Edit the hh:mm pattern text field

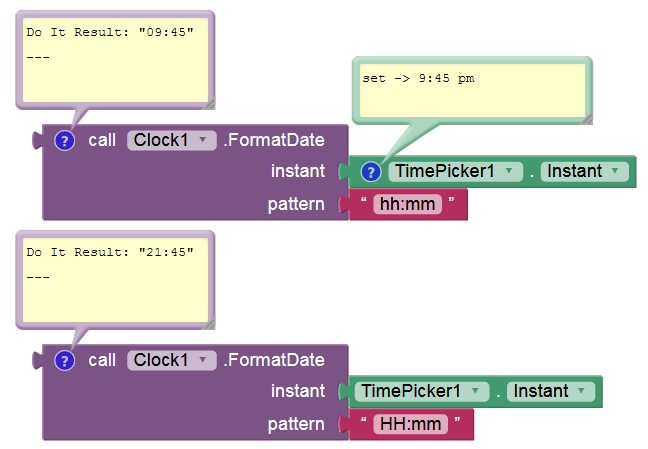(x=409, y=205)
